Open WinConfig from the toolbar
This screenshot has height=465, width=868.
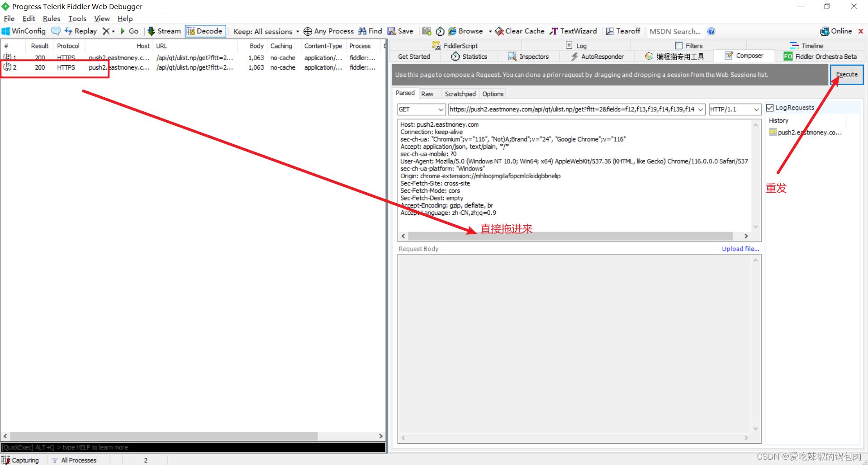click(24, 31)
